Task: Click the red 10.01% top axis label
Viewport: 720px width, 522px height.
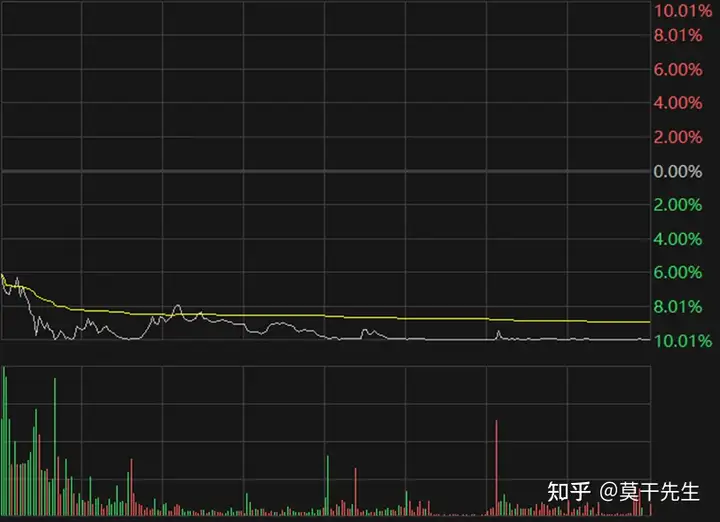Action: tap(683, 11)
